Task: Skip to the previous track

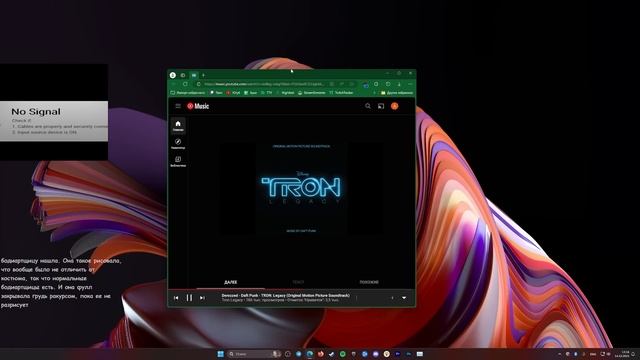Action: [x=176, y=298]
